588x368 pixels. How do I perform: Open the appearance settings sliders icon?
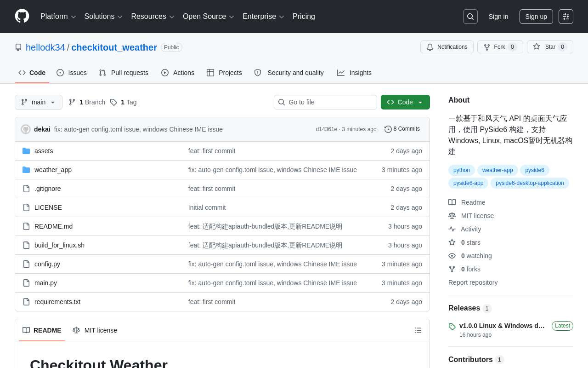[566, 17]
